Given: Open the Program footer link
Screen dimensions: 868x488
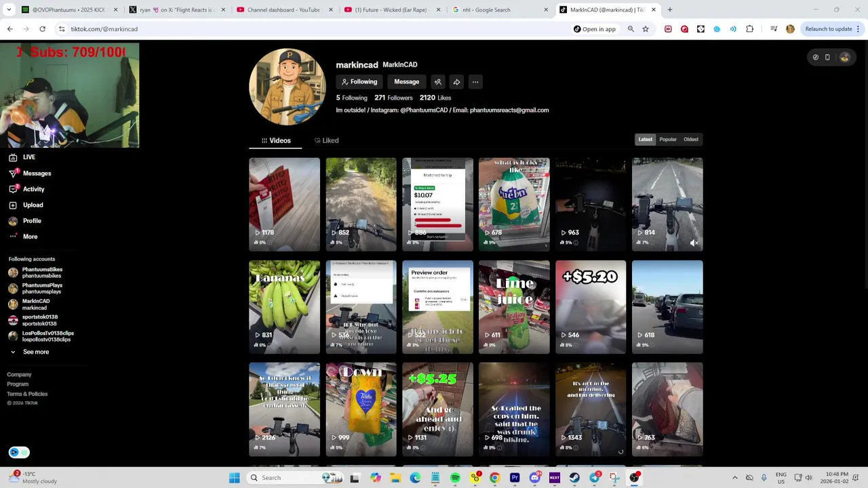Looking at the screenshot, I should pos(18,384).
